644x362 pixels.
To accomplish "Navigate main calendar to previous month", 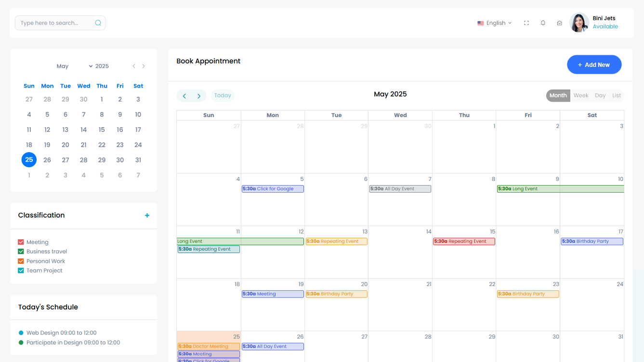I will 184,96.
